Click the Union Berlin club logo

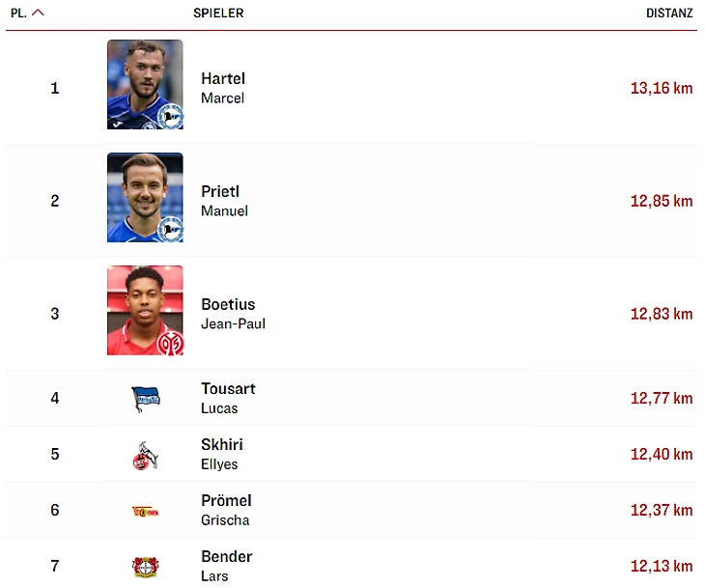pyautogui.click(x=145, y=512)
